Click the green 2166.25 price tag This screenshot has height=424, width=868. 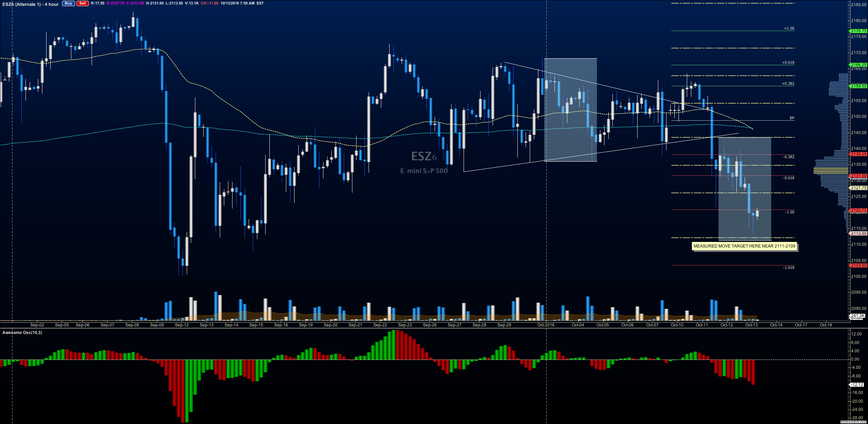click(858, 65)
